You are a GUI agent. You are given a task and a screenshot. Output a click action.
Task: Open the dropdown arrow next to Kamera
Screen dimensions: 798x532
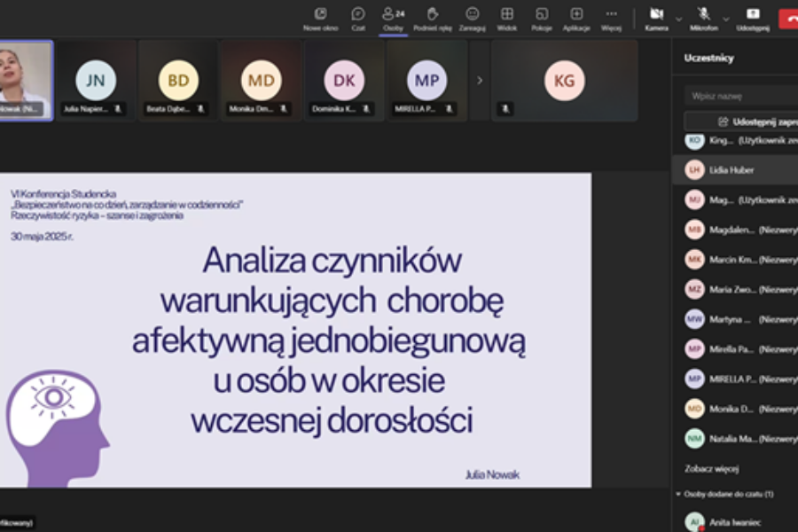(x=678, y=20)
